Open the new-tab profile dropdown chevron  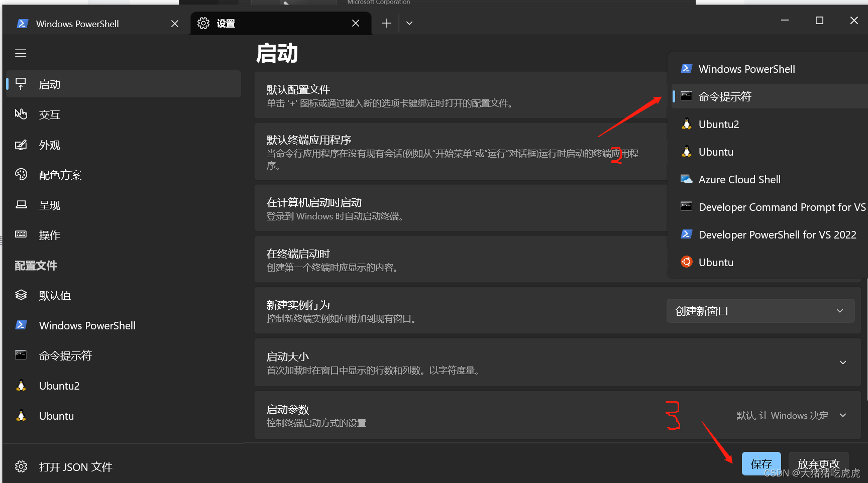click(409, 23)
